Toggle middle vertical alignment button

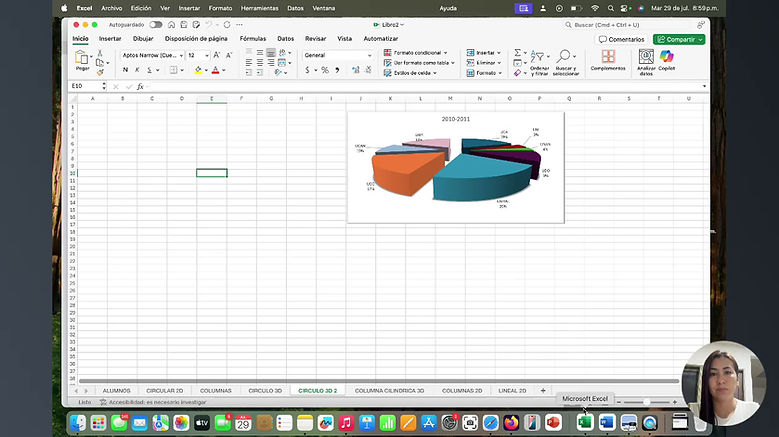click(x=260, y=53)
